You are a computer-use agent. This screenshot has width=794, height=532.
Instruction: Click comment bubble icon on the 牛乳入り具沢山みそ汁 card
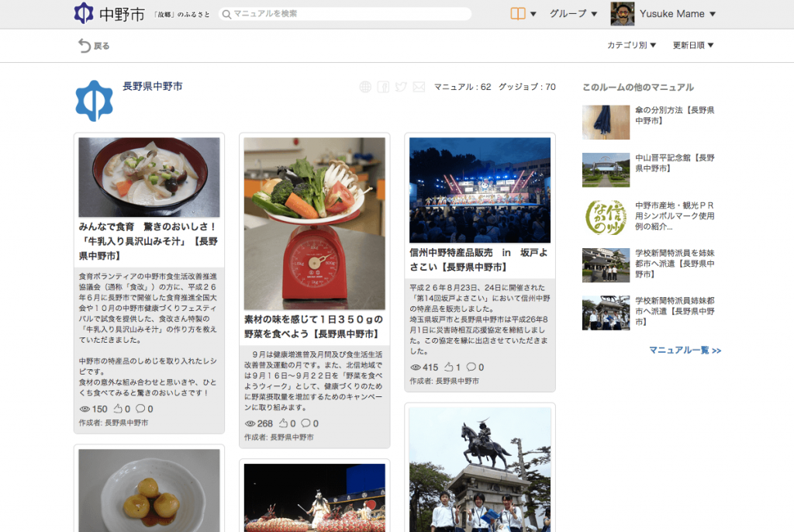pyautogui.click(x=140, y=409)
